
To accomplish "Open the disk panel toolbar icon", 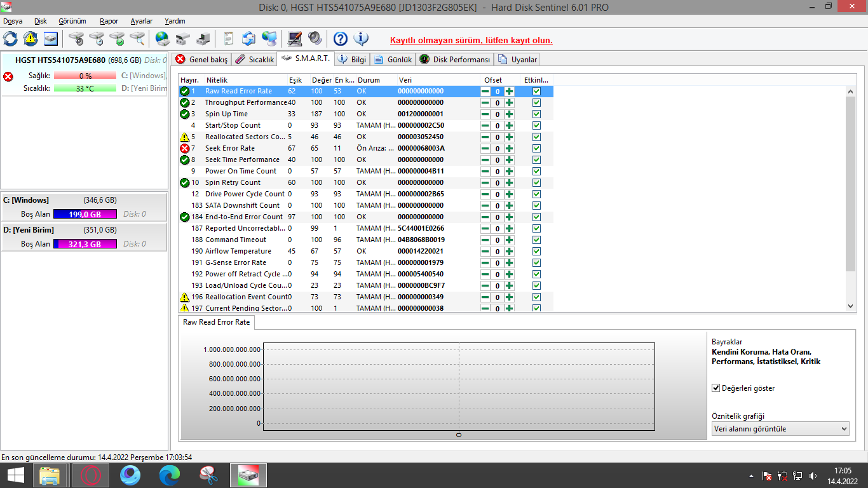I will pyautogui.click(x=51, y=39).
